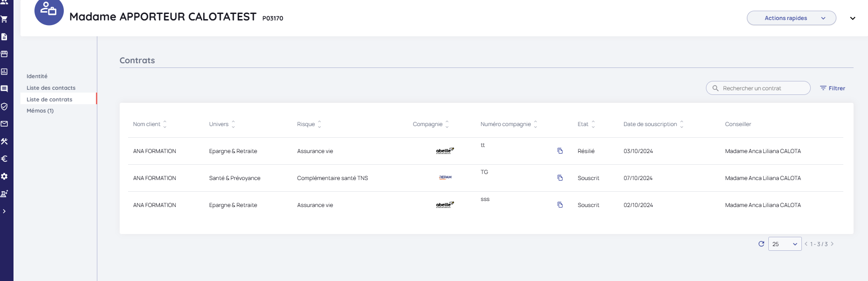868x281 pixels.
Task: Expand the left sidebar with arrow
Action: tap(4, 211)
